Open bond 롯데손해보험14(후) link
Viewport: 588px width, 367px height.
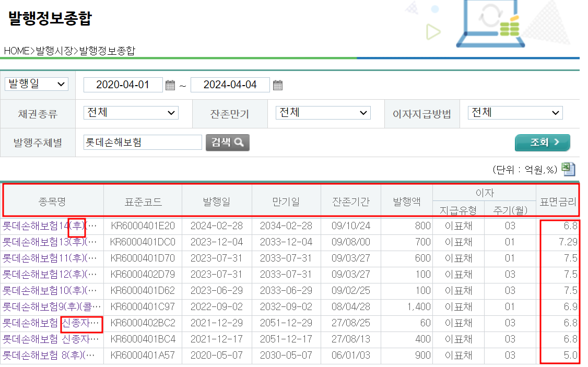pyautogui.click(x=50, y=226)
